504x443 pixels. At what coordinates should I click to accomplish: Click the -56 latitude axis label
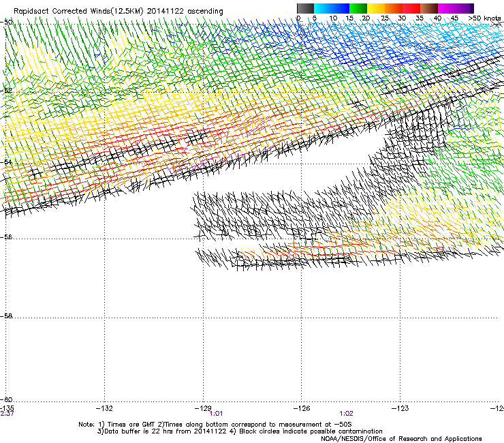6,236
